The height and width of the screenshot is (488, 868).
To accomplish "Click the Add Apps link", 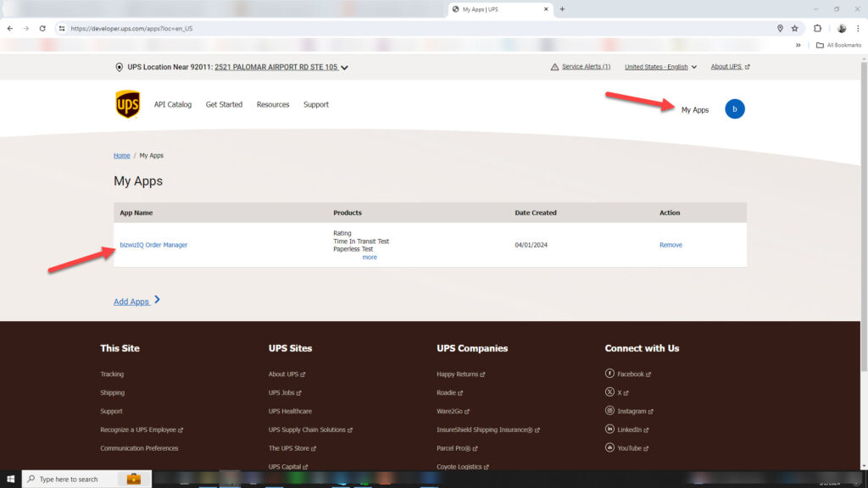I will pos(136,301).
